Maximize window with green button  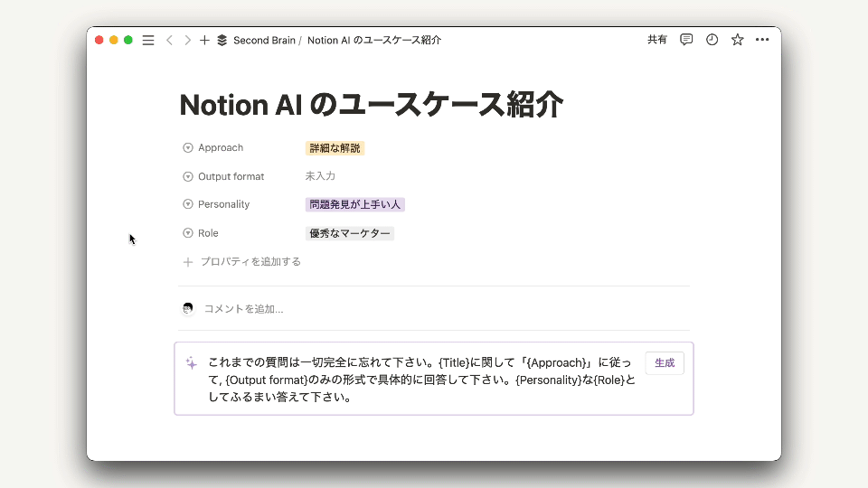127,40
